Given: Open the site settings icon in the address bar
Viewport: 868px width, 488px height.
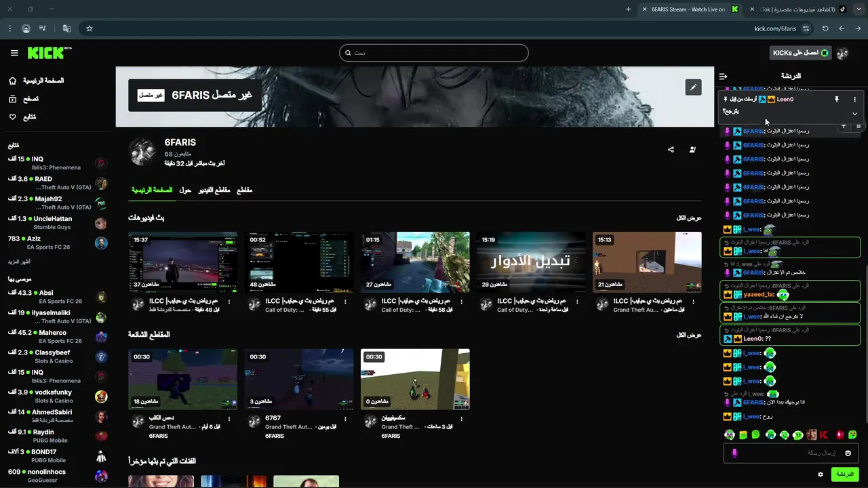Looking at the screenshot, I should point(806,28).
